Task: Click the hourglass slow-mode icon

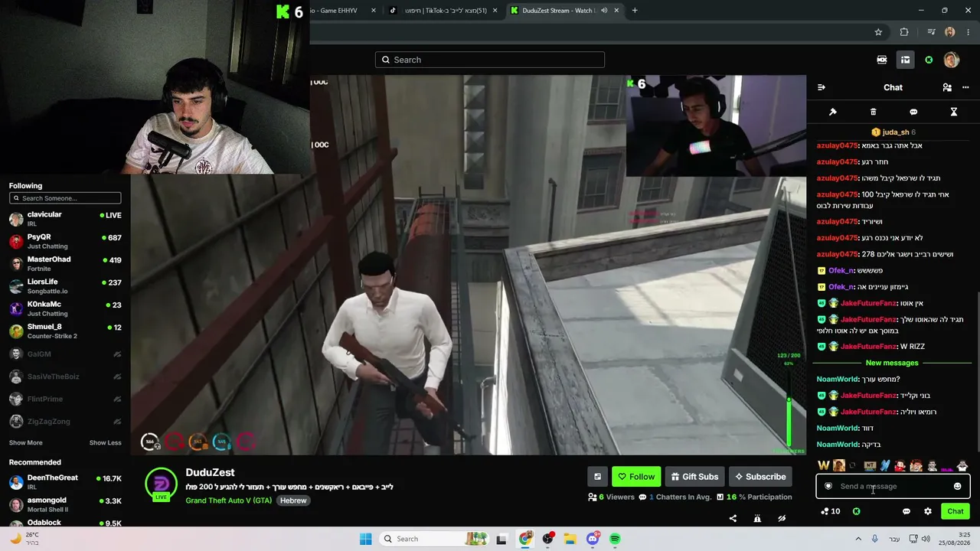Action: tap(954, 112)
